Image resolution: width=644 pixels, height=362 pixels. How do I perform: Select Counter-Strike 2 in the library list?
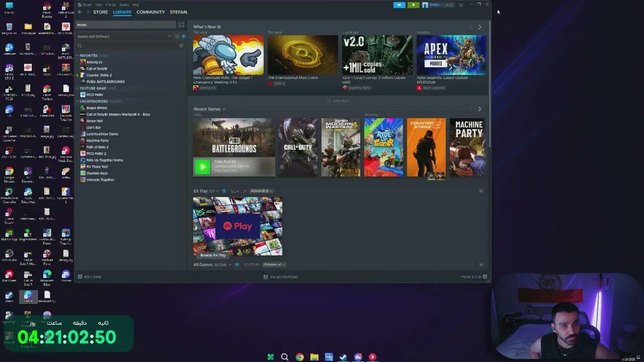(99, 75)
